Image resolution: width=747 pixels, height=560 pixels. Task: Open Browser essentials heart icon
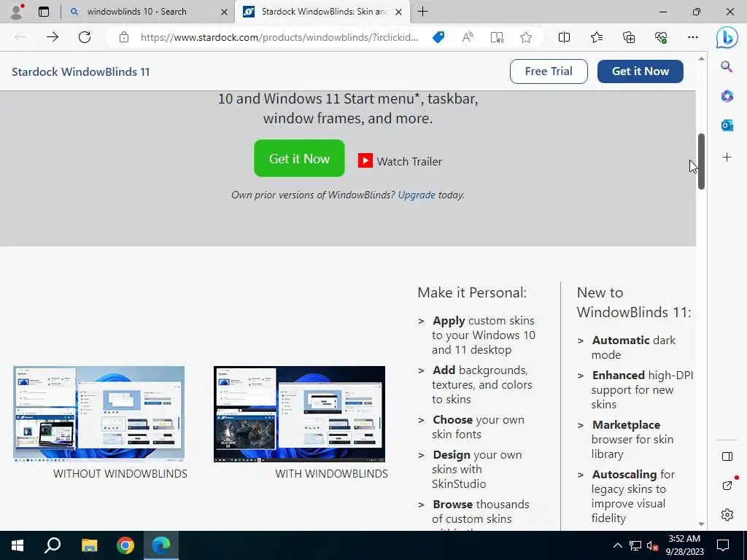point(661,37)
